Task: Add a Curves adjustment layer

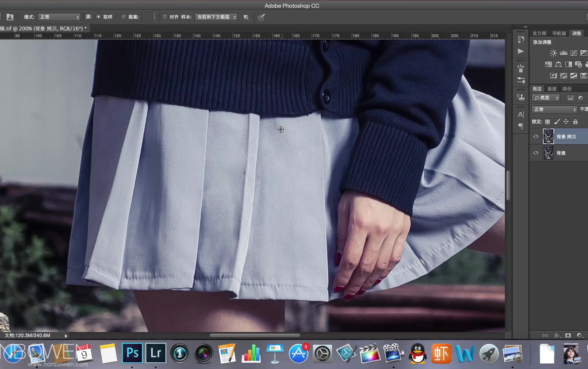Action: [574, 53]
